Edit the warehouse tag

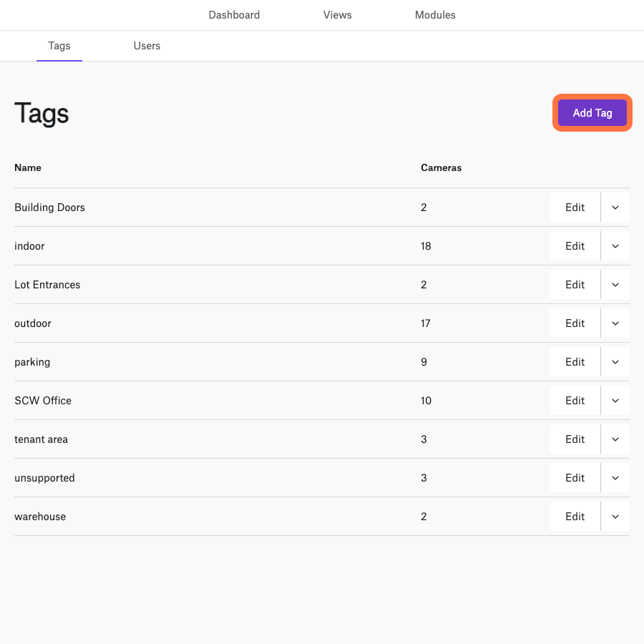tap(575, 516)
